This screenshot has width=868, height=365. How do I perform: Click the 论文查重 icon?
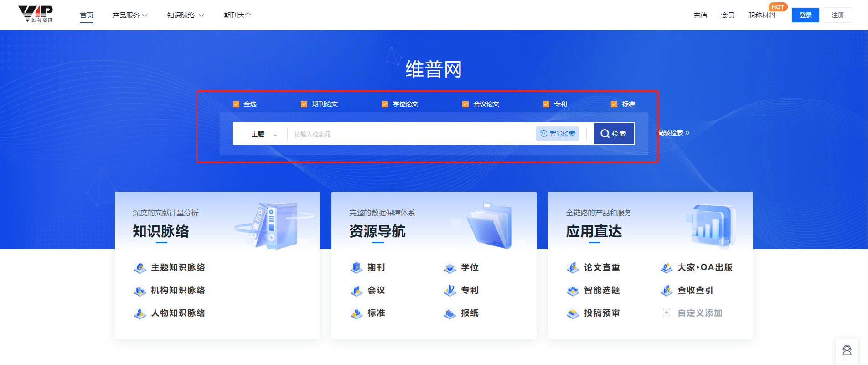pyautogui.click(x=573, y=268)
